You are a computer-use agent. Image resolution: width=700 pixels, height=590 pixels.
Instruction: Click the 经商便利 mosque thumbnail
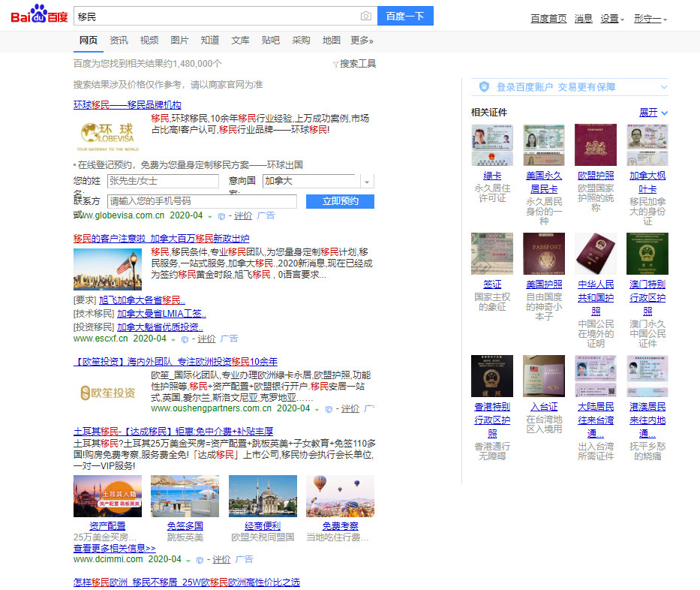263,496
